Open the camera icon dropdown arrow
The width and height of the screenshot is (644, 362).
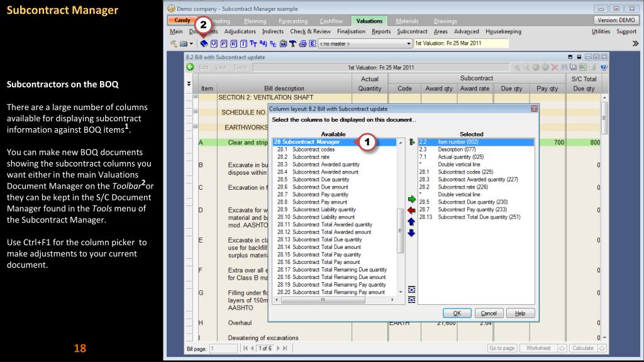coord(191,43)
